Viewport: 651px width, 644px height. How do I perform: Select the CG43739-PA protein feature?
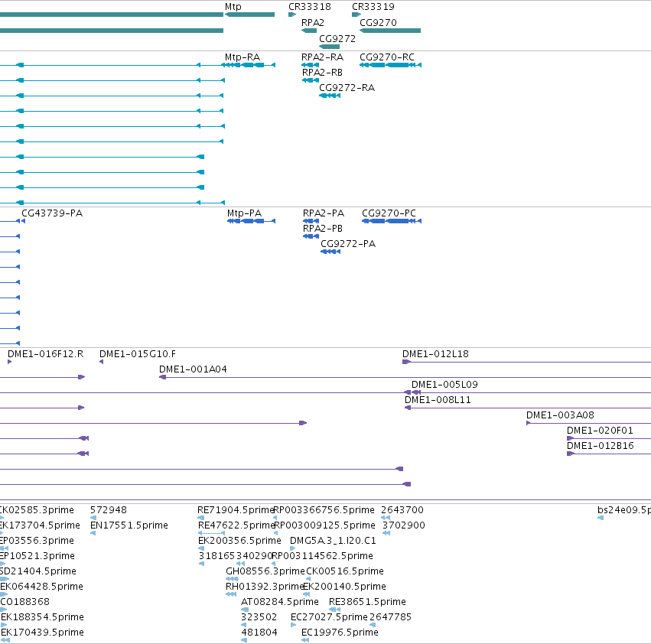23,221
